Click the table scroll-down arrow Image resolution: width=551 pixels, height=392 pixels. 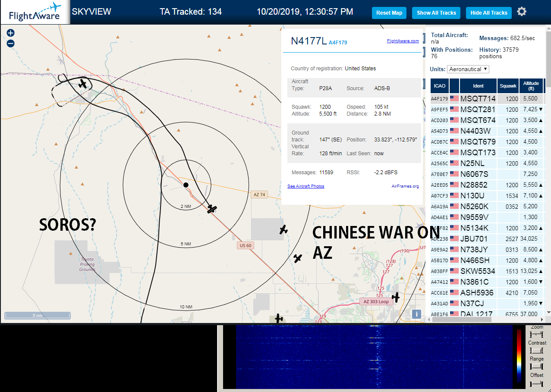548,312
